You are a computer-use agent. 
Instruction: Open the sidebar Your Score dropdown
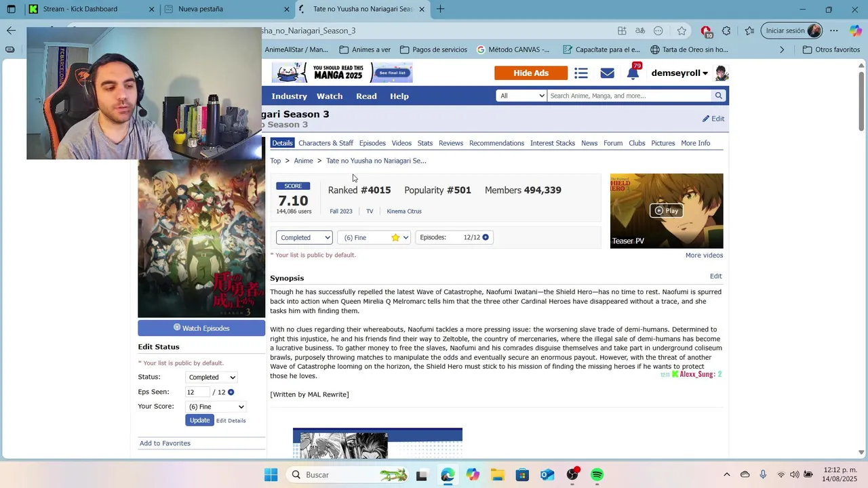pos(216,407)
